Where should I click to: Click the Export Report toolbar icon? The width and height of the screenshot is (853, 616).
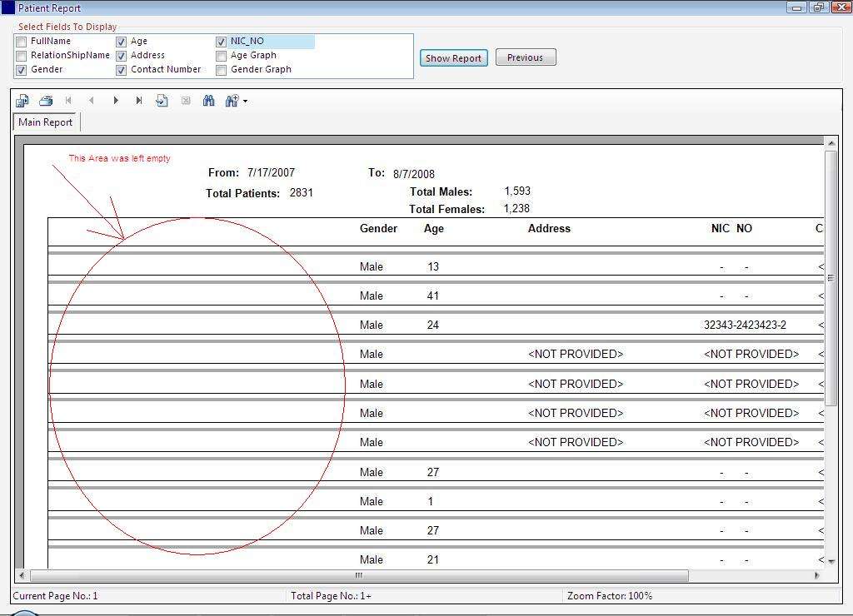[x=22, y=101]
